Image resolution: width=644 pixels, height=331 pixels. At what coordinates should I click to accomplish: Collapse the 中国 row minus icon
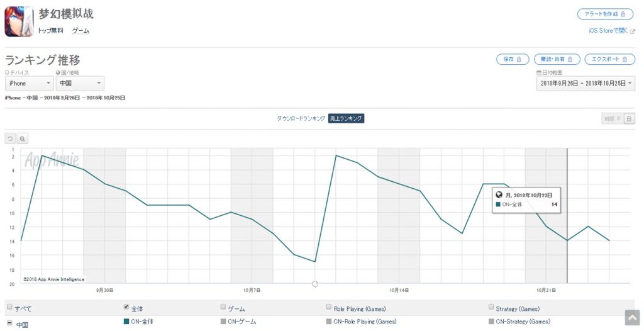(x=8, y=324)
